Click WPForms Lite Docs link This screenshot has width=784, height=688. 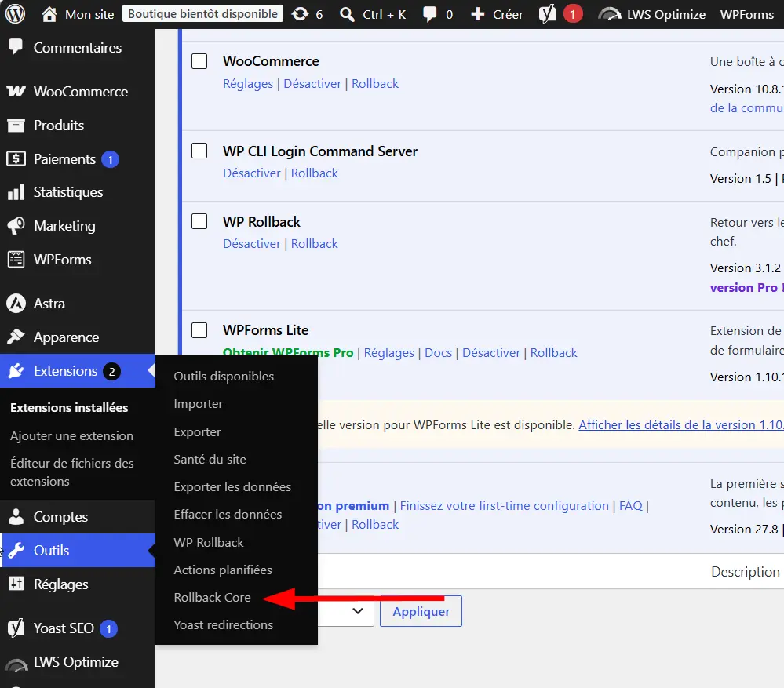438,353
